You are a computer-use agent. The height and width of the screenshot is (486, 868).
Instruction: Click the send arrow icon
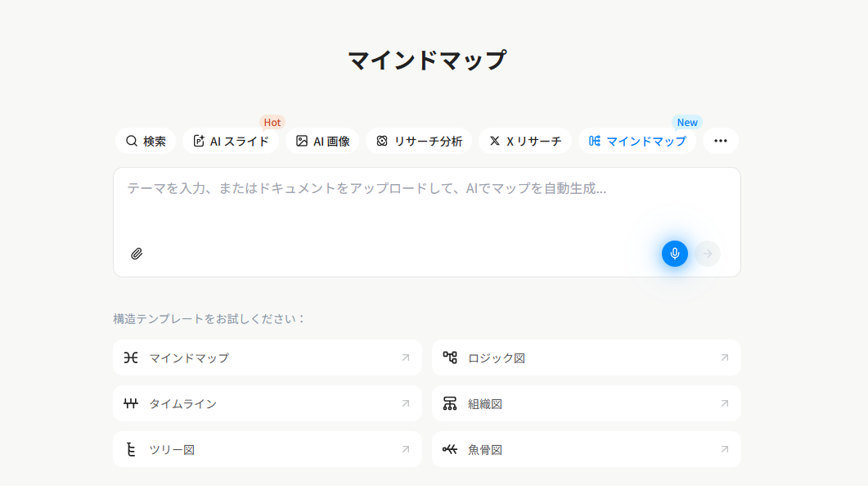point(707,254)
